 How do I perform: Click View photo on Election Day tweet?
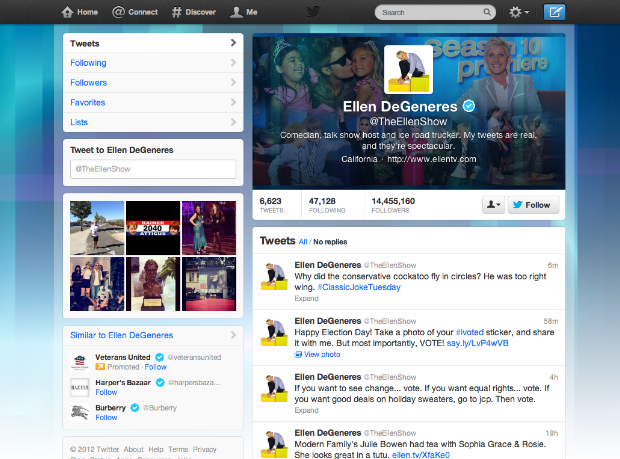322,354
